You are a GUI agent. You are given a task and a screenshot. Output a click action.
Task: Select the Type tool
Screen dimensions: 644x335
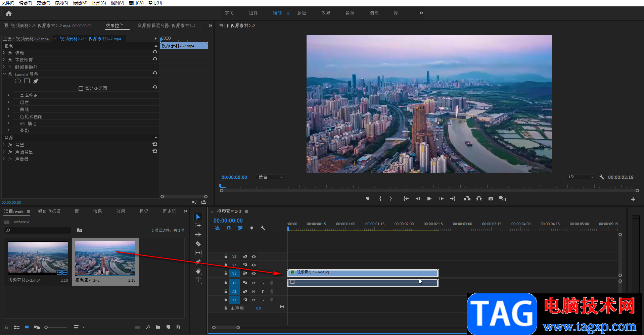point(198,280)
